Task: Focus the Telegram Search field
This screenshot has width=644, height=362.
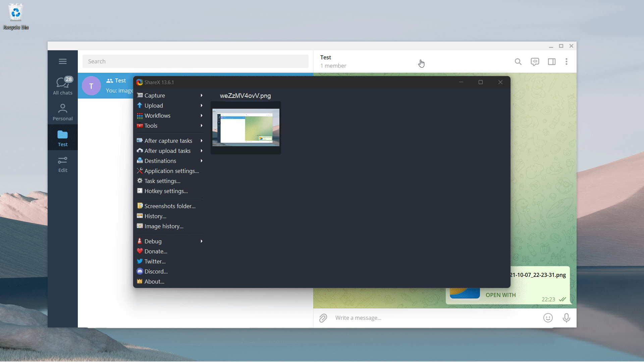Action: pyautogui.click(x=195, y=61)
